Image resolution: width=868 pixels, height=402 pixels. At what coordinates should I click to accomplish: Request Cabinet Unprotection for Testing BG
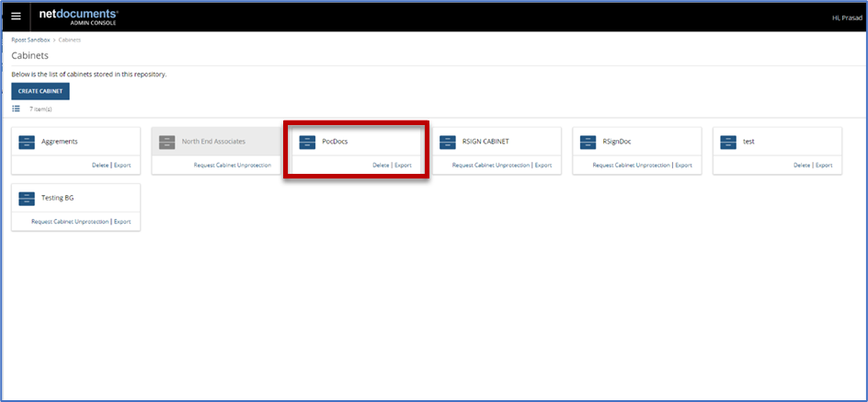click(x=71, y=222)
